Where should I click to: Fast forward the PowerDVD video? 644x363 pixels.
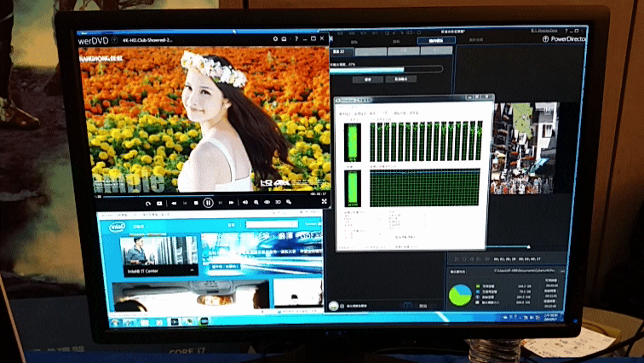tap(231, 203)
